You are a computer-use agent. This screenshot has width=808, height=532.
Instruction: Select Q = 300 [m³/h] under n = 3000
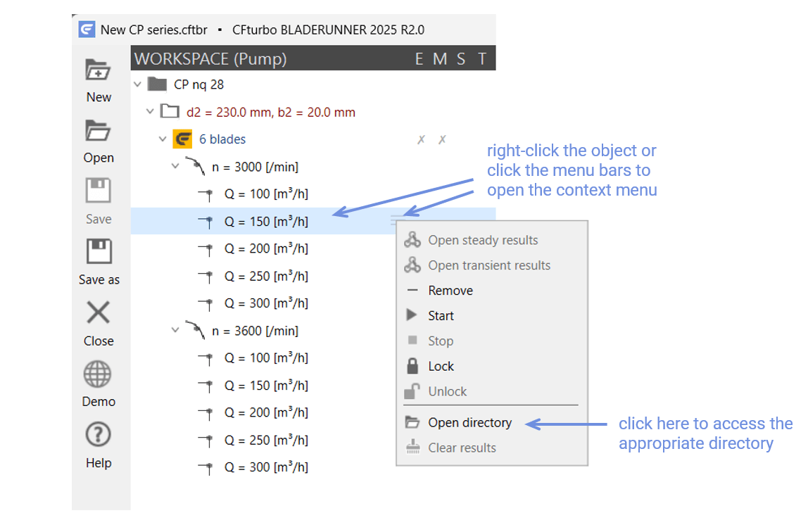pos(266,303)
